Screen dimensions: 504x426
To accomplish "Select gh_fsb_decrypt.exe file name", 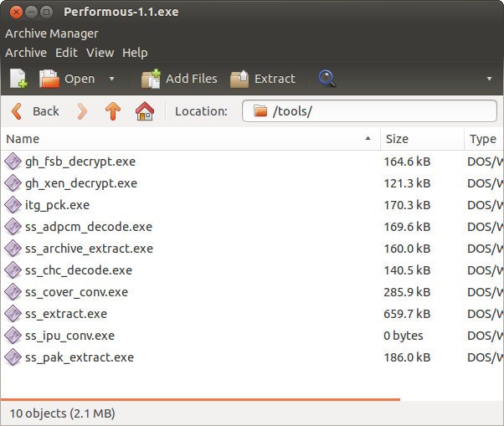I will pos(80,162).
